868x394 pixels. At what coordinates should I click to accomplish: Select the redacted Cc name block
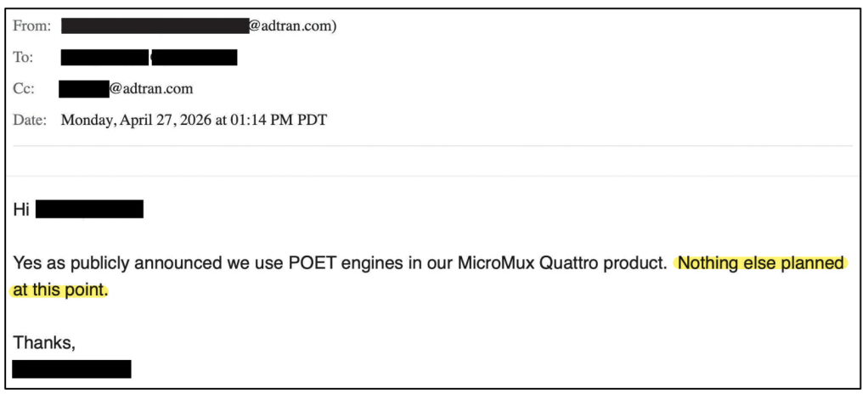(x=84, y=89)
